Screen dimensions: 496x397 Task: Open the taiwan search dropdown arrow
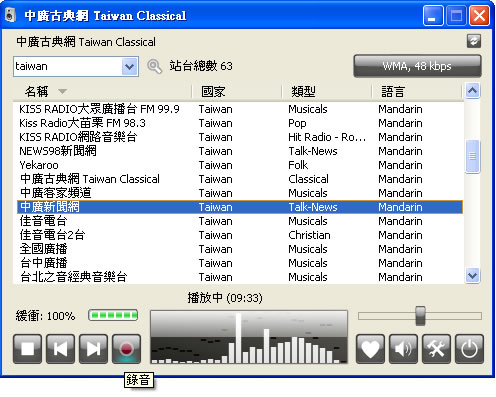point(130,67)
